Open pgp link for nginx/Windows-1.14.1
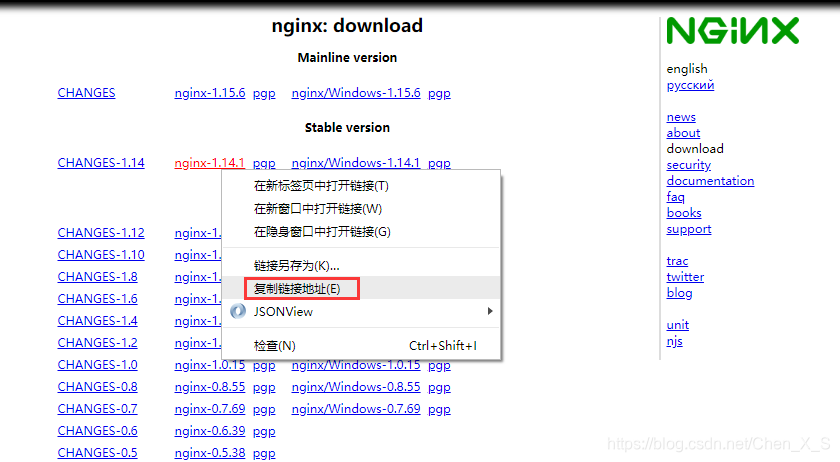The height and width of the screenshot is (462, 840). click(439, 163)
